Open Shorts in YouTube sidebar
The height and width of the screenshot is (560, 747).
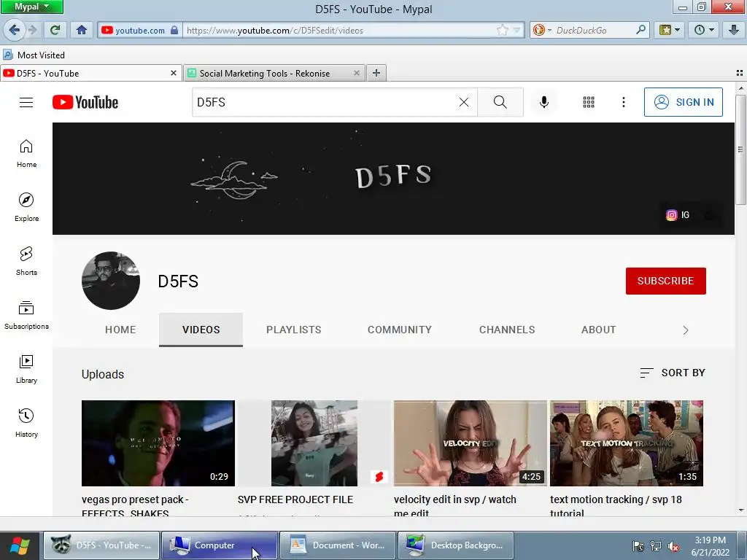[26, 261]
